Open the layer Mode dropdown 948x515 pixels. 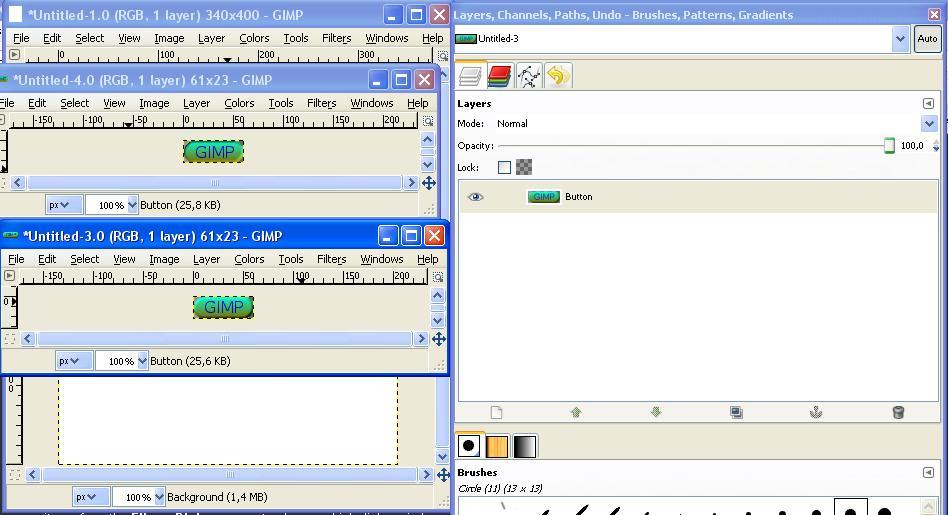[929, 124]
